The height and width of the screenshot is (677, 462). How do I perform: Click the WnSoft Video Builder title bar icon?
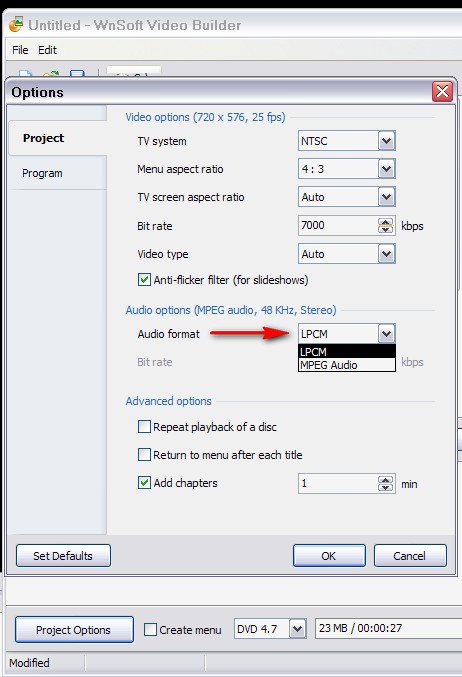16,25
